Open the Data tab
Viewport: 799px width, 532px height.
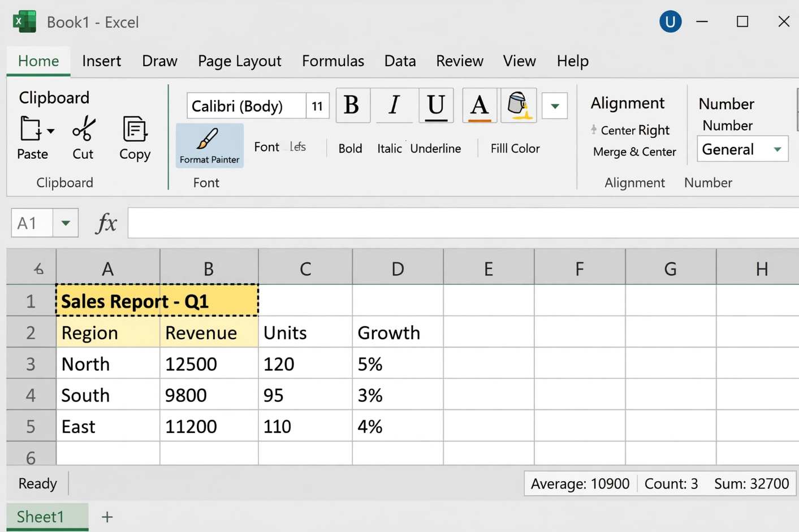(x=400, y=60)
